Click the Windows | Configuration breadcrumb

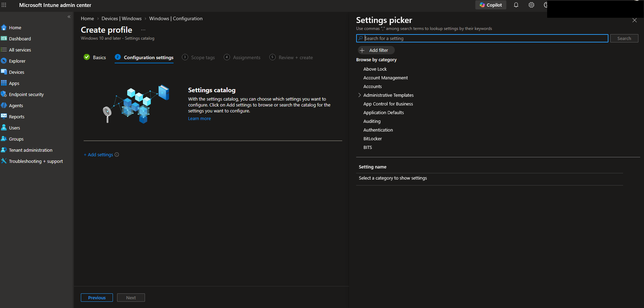(176, 18)
